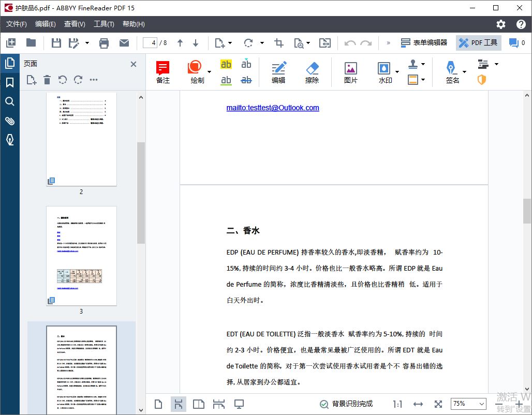Expand the stamp tool dropdown
The width and height of the screenshot is (532, 415).
[423, 64]
